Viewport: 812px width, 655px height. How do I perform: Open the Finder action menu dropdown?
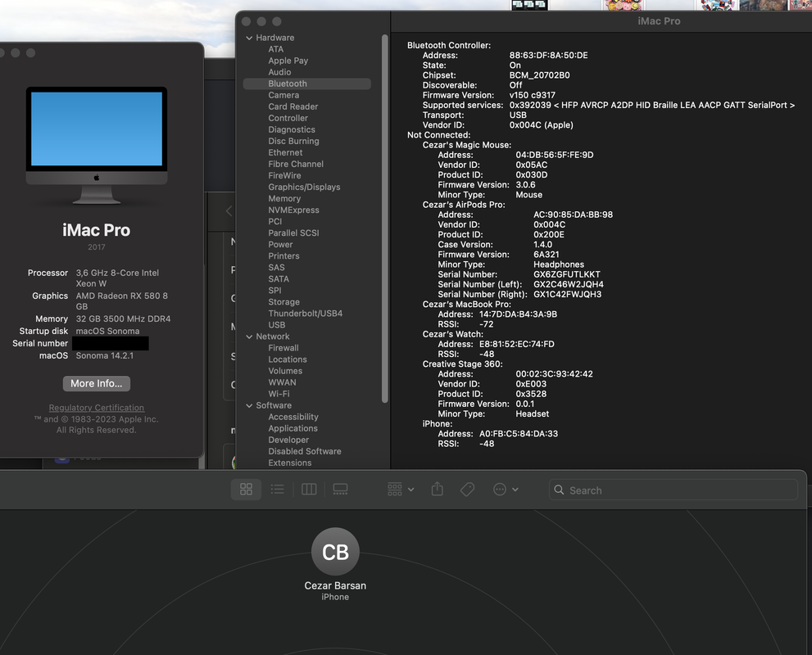[x=506, y=490]
